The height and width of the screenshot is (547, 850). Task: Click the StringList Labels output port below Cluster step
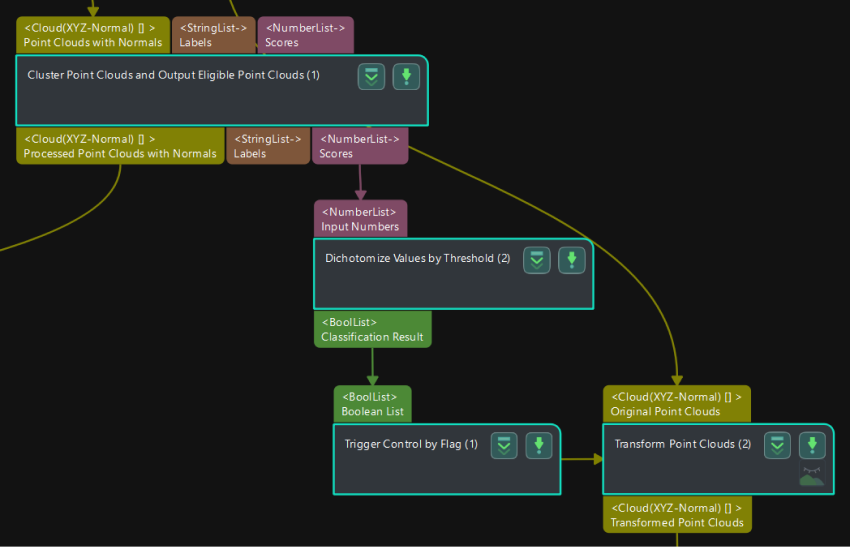click(268, 146)
